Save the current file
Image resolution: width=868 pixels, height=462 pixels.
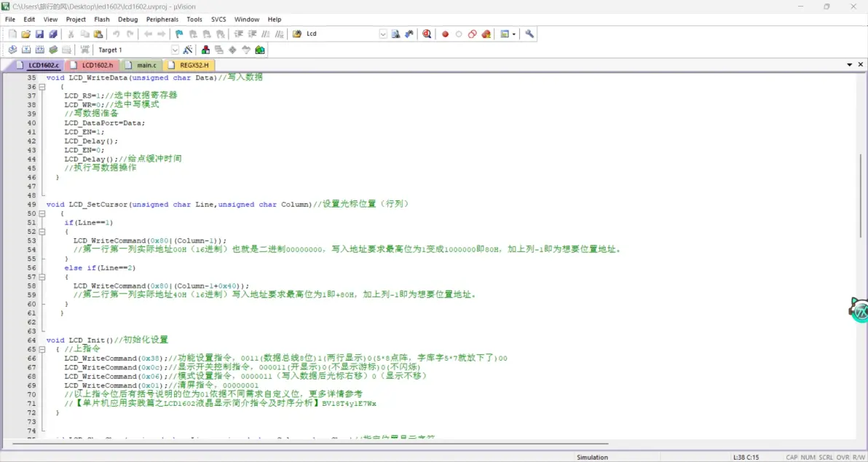coord(39,34)
